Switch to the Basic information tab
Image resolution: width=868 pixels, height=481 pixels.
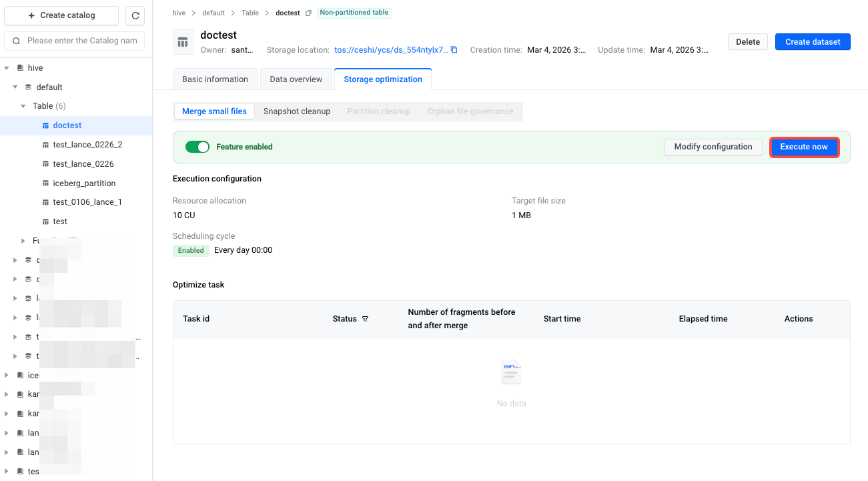click(x=215, y=79)
